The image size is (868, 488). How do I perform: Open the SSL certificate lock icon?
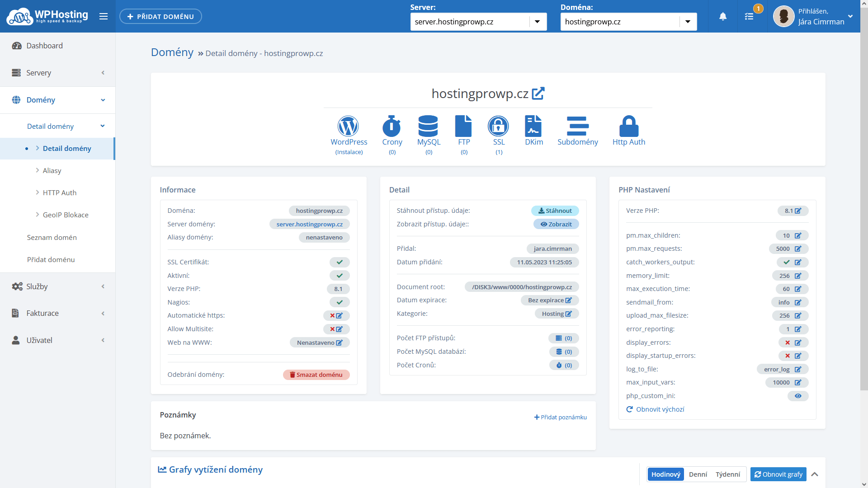tap(498, 127)
